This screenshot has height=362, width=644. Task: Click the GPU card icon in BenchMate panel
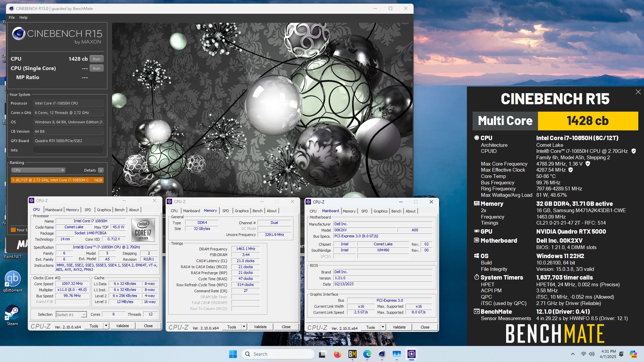click(x=476, y=231)
